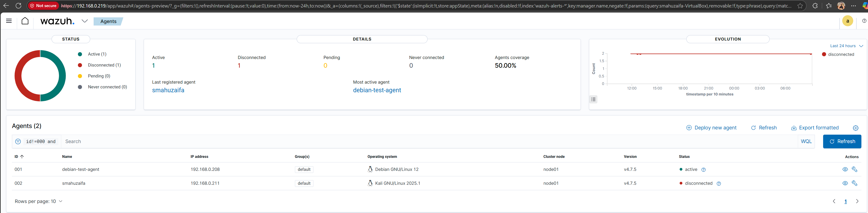Viewport: 868px width, 213px height.
Task: Go to the home icon
Action: (x=25, y=21)
